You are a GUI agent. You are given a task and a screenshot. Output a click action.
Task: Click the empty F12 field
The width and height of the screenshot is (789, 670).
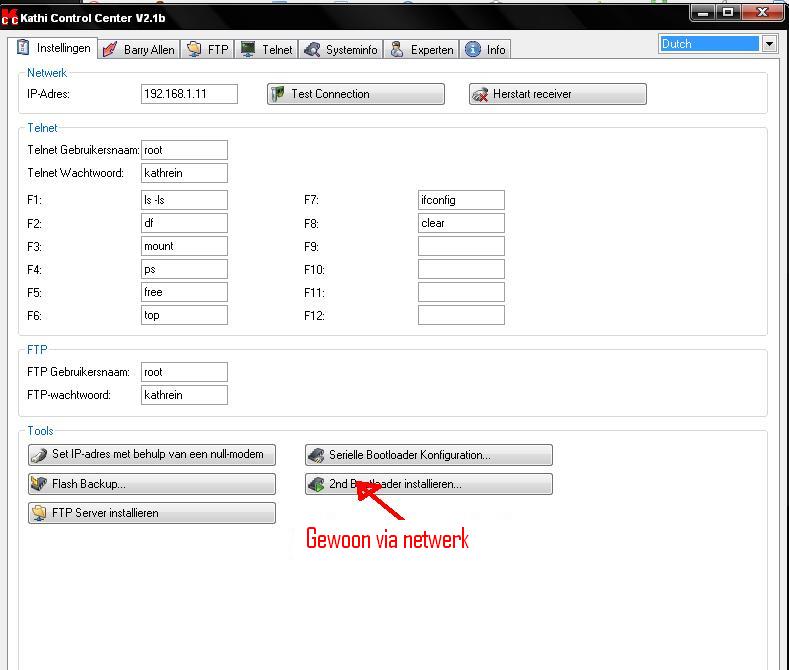point(461,315)
